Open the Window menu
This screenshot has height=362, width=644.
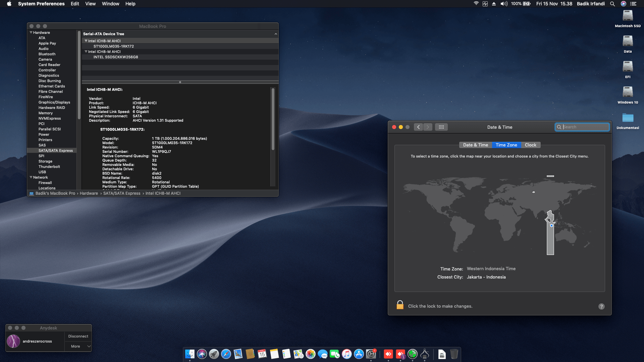click(110, 4)
